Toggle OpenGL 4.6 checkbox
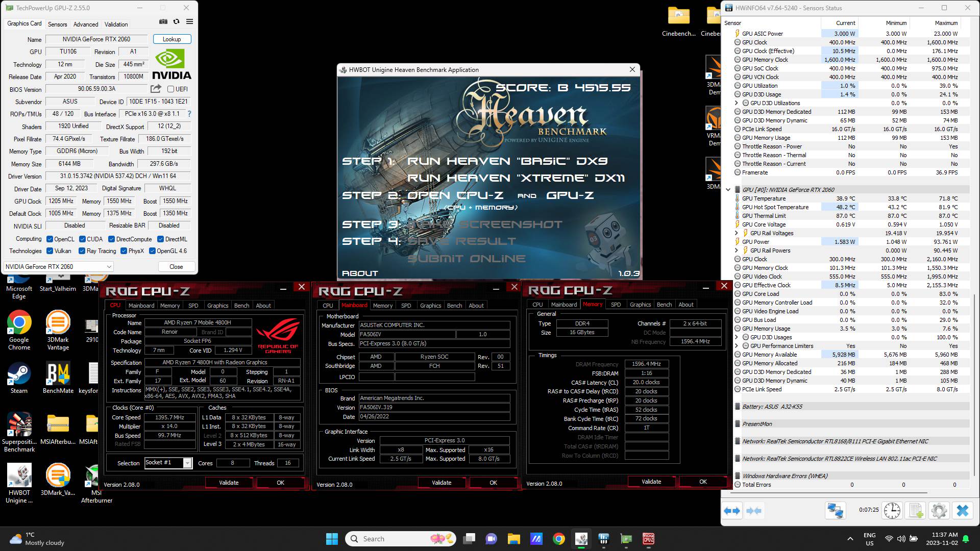Screen dimensions: 980x551 (x=152, y=251)
